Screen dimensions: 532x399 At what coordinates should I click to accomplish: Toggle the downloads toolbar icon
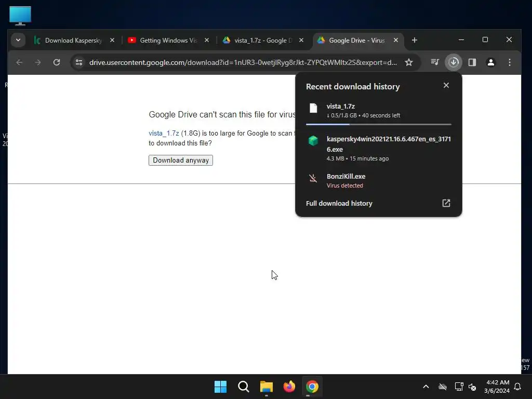point(454,62)
